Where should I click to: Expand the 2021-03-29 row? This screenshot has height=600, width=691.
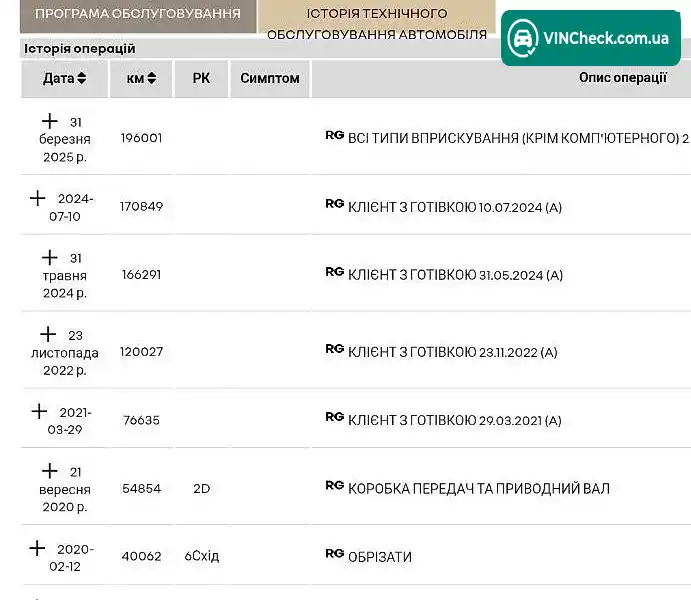[39, 411]
